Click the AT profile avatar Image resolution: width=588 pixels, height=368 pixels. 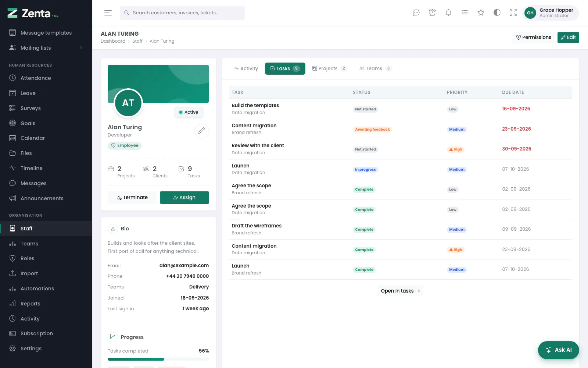click(x=128, y=103)
